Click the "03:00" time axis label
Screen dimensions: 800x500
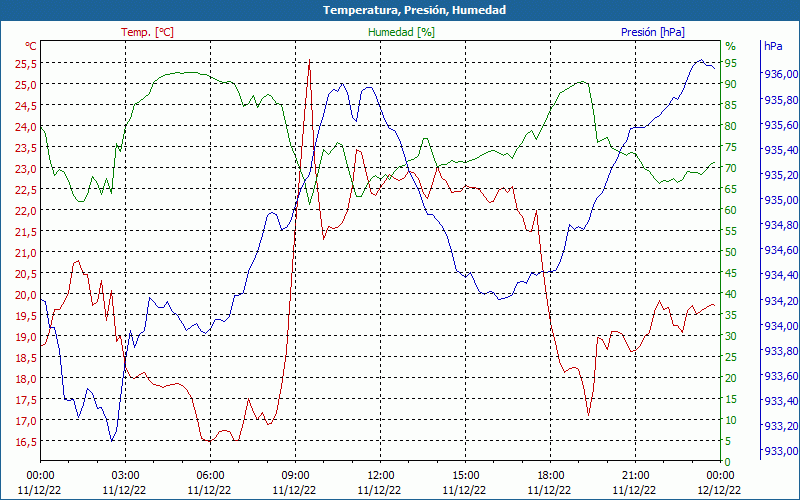click(125, 476)
